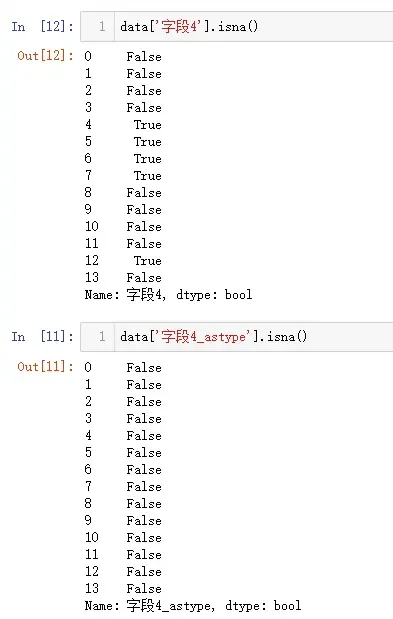Click the 字段4_astype isna code cell

(x=237, y=337)
